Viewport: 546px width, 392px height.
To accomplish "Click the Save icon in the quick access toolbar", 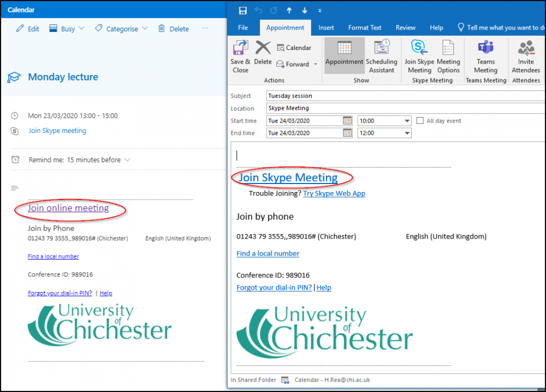I will point(243,10).
